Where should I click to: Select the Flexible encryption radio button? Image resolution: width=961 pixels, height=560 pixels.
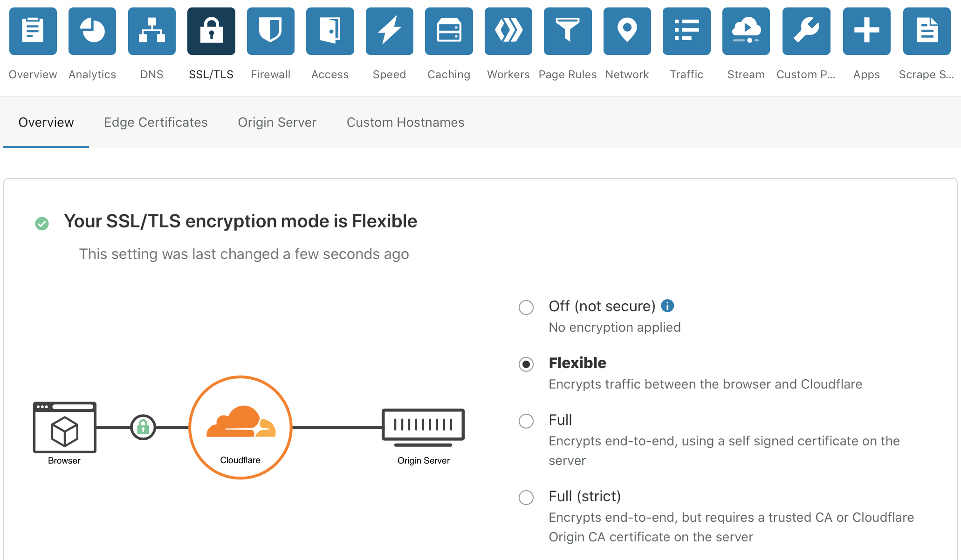pos(526,364)
